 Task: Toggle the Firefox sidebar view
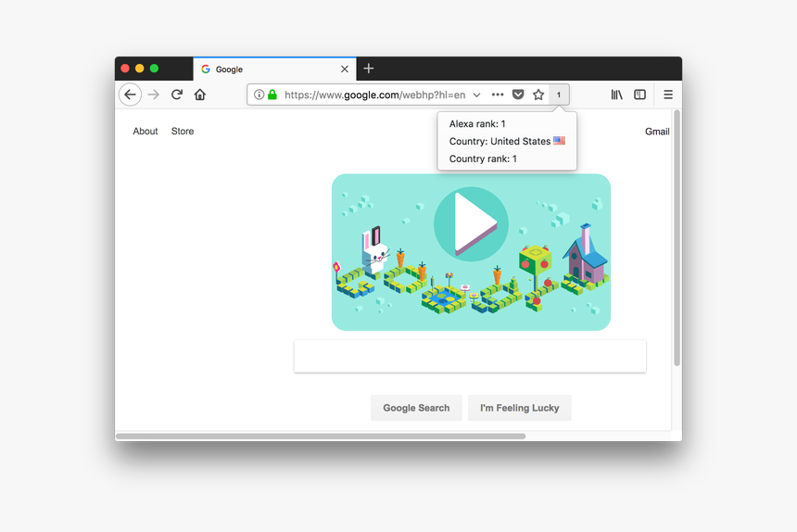click(x=640, y=95)
